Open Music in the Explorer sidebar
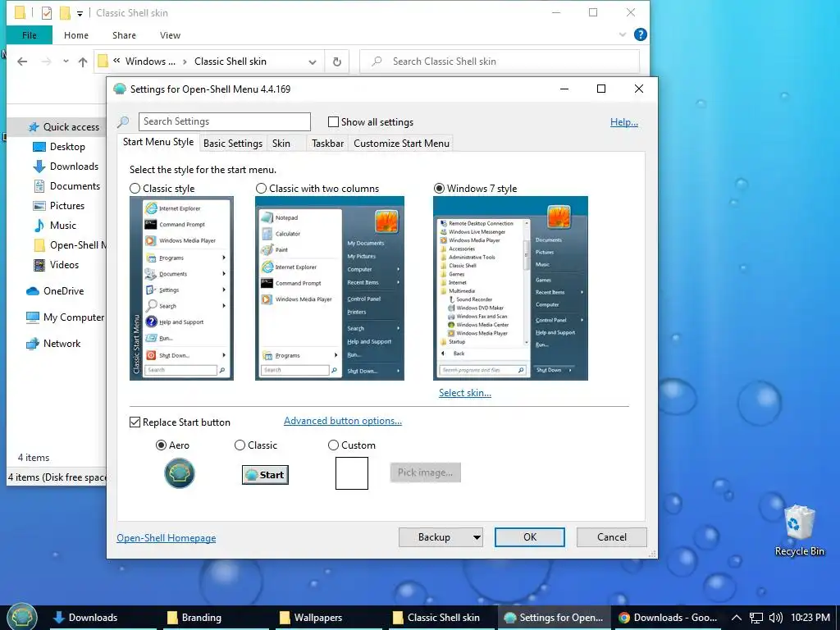Viewport: 840px width, 630px height. point(55,226)
